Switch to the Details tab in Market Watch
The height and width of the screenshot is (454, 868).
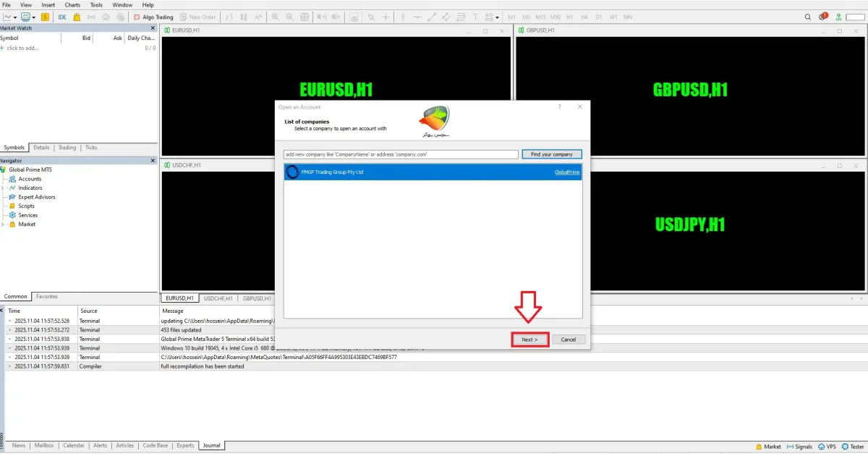click(41, 148)
